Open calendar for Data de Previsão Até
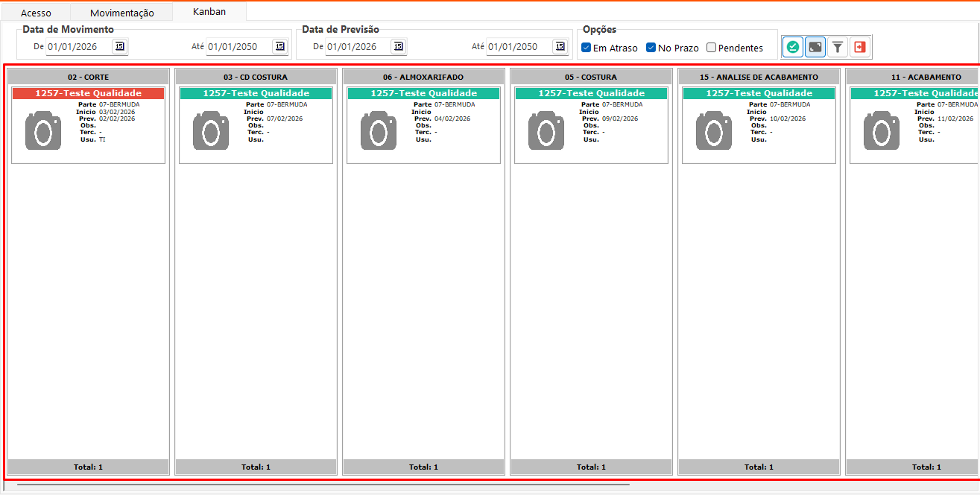 559,46
